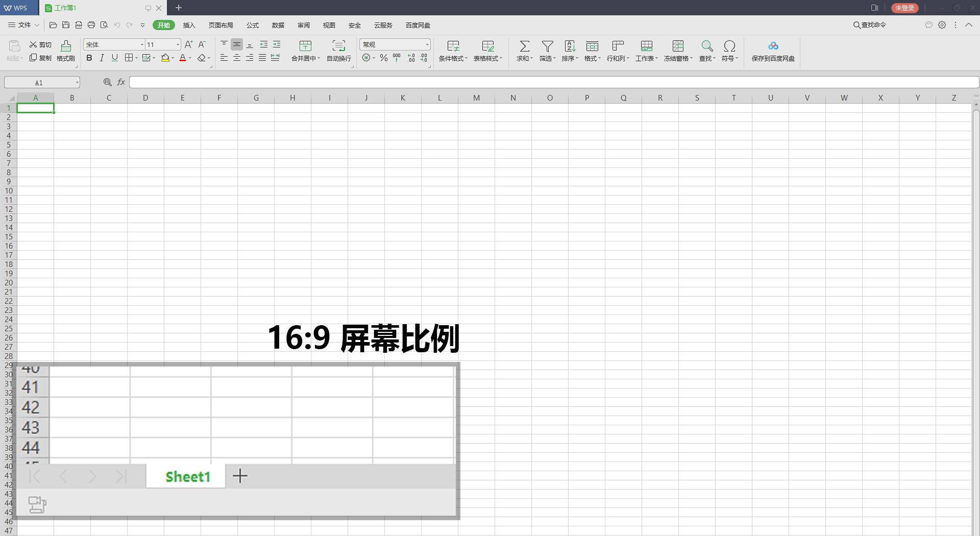Image resolution: width=980 pixels, height=536 pixels.
Task: Open the font color swatch picker
Action: (190, 58)
